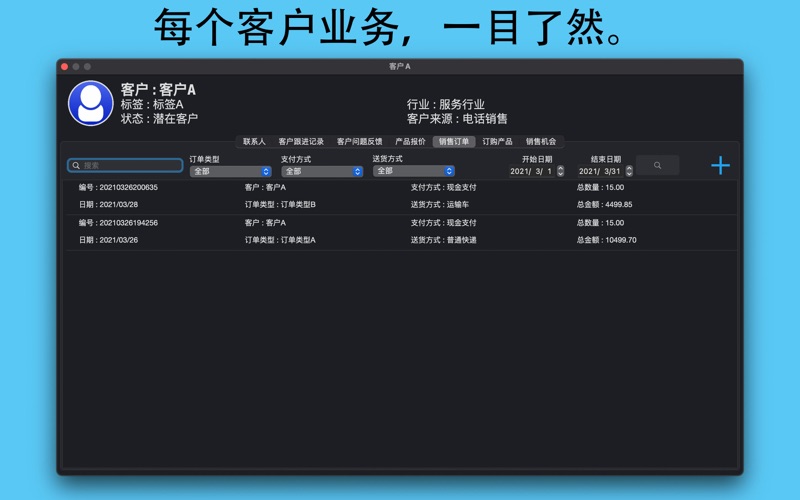Viewport: 800px width, 500px height.
Task: Click the blue plus add-order icon
Action: pos(720,165)
